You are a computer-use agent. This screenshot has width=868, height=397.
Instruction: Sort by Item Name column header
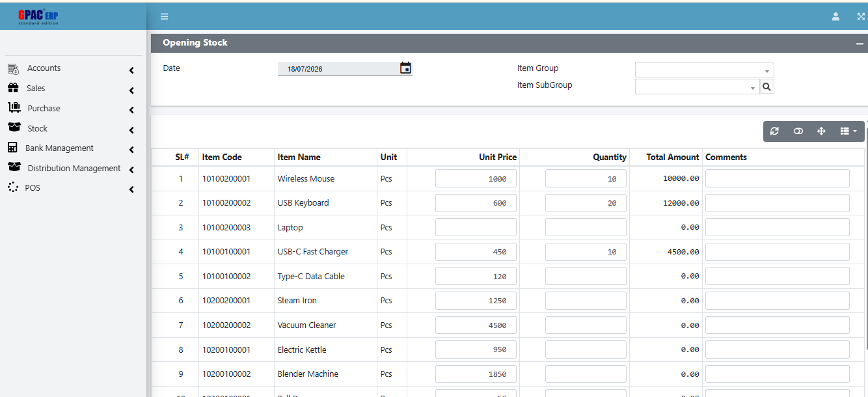tap(299, 157)
